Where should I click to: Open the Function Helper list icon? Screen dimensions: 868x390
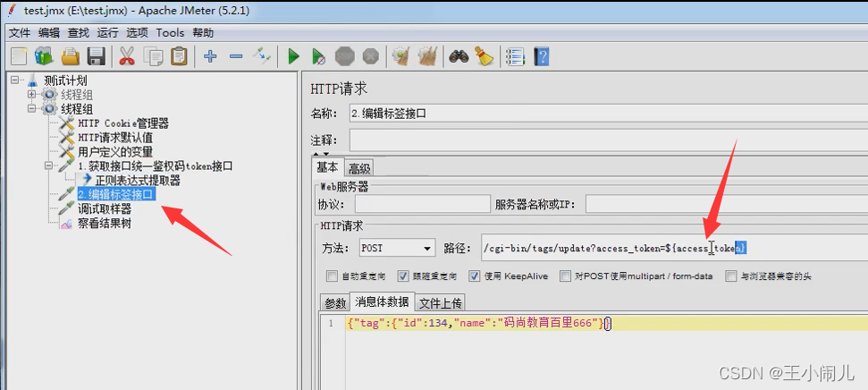pos(515,56)
